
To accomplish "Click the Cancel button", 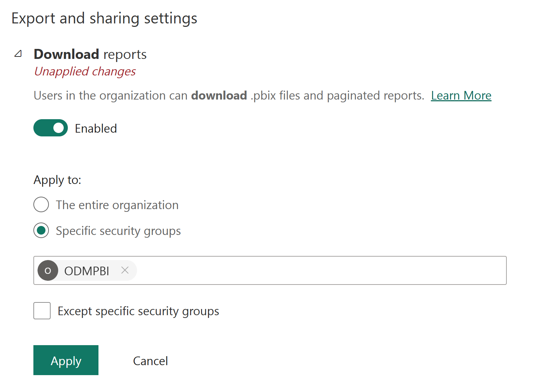I will [x=150, y=361].
